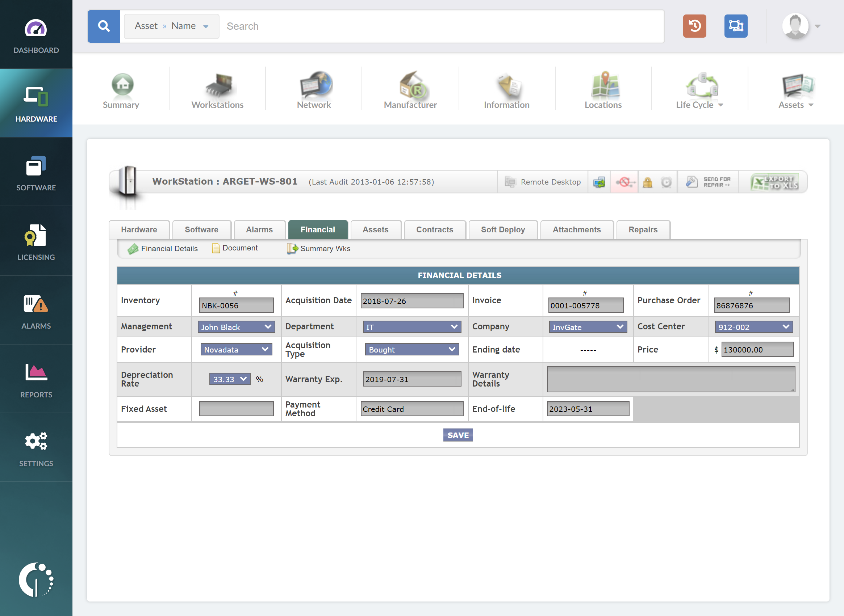Click the orange history clock icon
This screenshot has height=616, width=844.
click(x=694, y=26)
